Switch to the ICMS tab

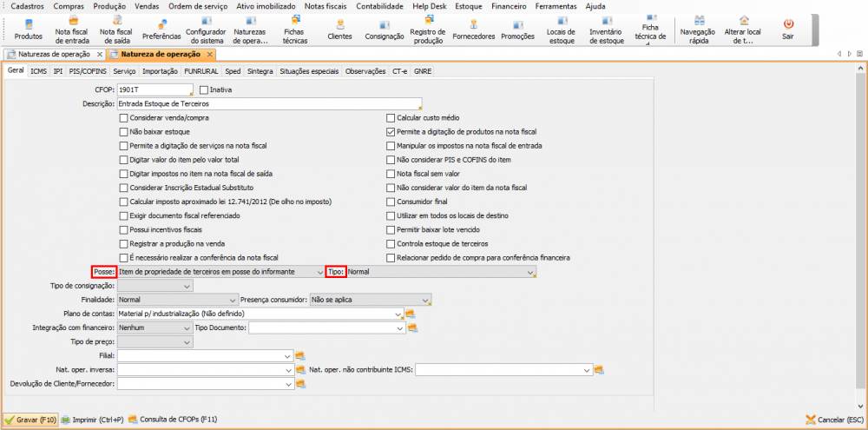click(x=38, y=71)
